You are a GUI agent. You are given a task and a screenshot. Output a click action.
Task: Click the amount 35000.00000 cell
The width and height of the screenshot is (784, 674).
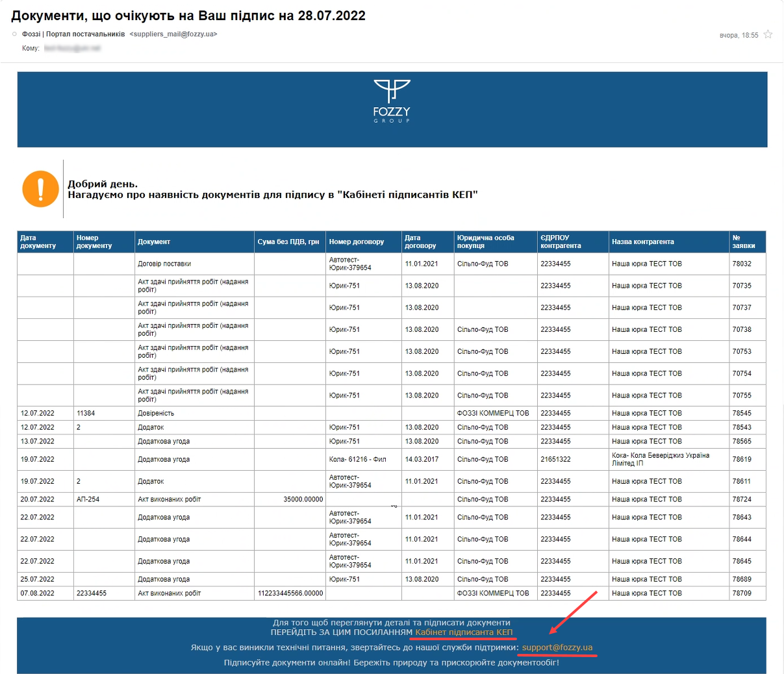[x=303, y=499]
